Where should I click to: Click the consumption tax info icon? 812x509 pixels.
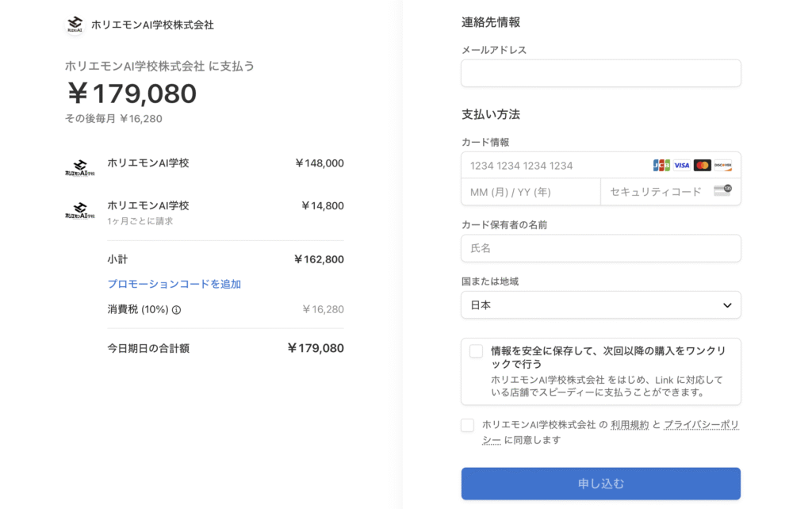click(x=177, y=310)
